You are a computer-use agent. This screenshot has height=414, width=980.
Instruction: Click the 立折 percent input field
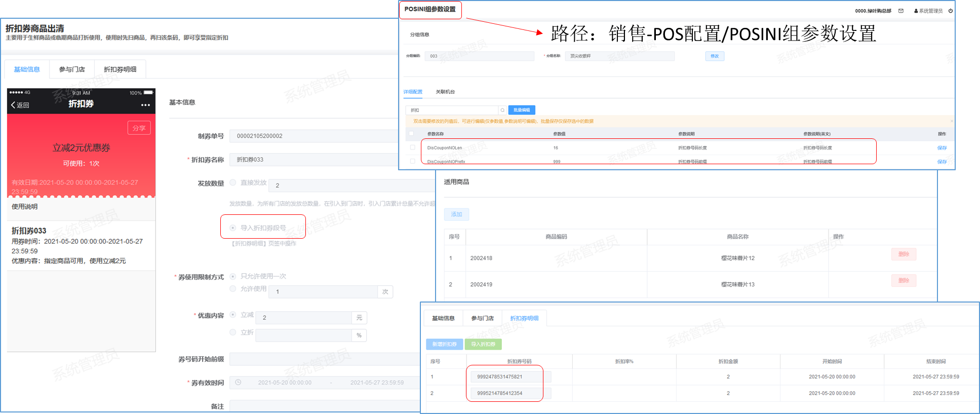point(303,335)
